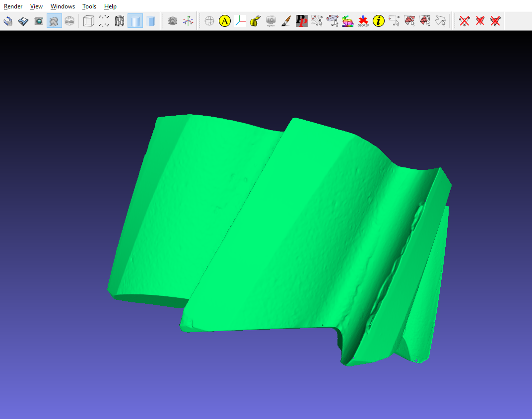Open the Z-painting brush tool

click(x=286, y=21)
